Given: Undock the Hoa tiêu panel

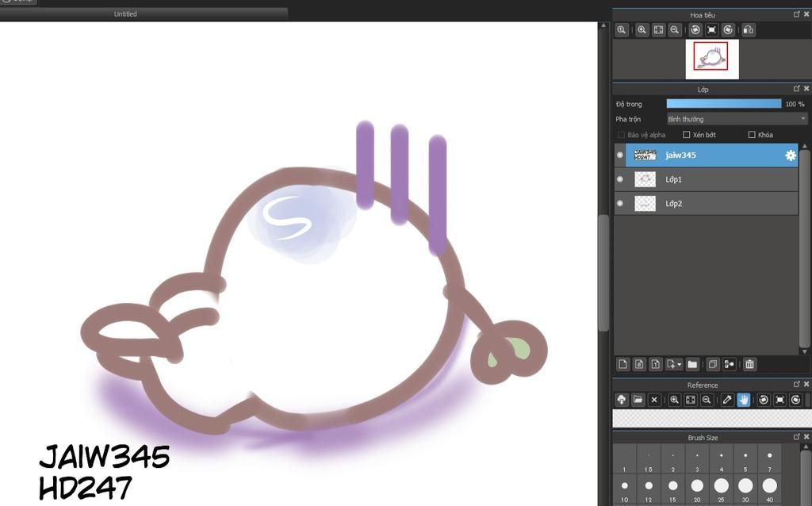Looking at the screenshot, I should point(796,14).
